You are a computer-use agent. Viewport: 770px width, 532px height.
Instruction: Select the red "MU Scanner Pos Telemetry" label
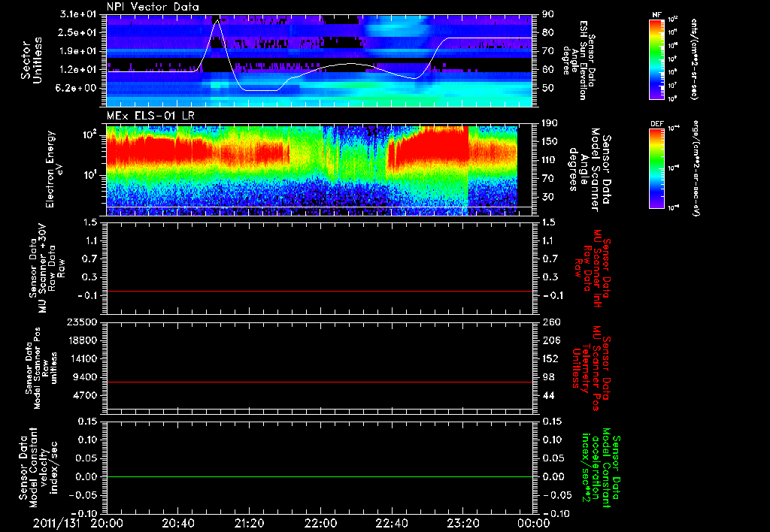click(591, 368)
